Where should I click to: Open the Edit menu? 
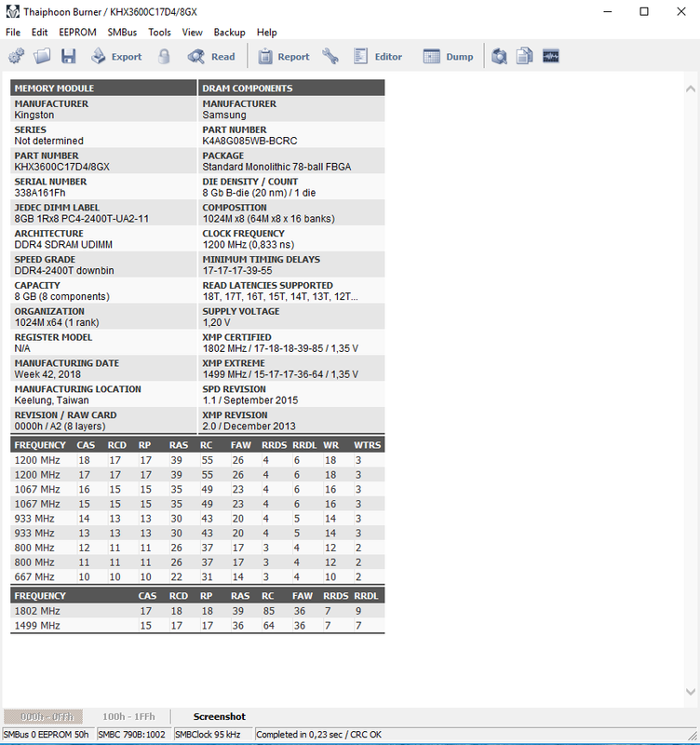(39, 33)
